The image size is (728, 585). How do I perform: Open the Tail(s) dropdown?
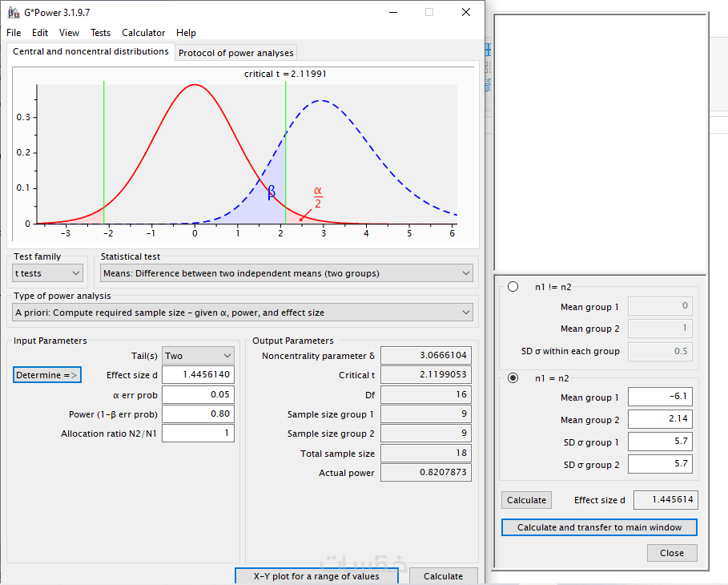point(198,356)
